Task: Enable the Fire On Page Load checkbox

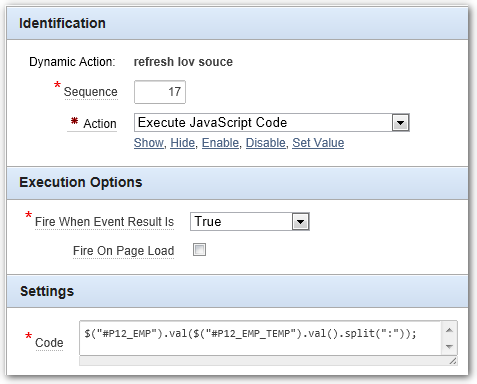Action: tap(199, 250)
